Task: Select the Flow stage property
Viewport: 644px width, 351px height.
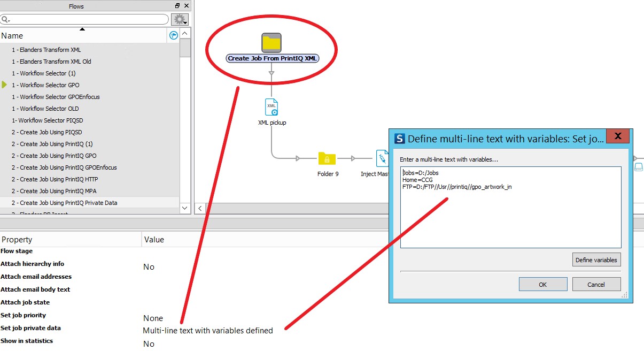Action: tap(17, 251)
